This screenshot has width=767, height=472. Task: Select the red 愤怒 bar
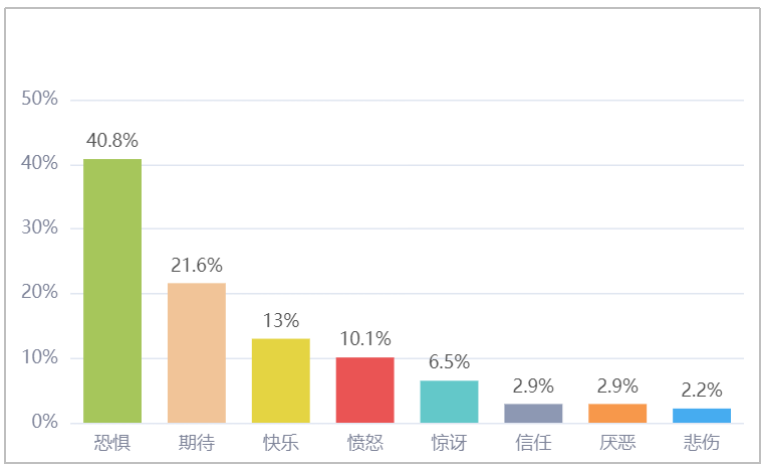click(x=365, y=390)
